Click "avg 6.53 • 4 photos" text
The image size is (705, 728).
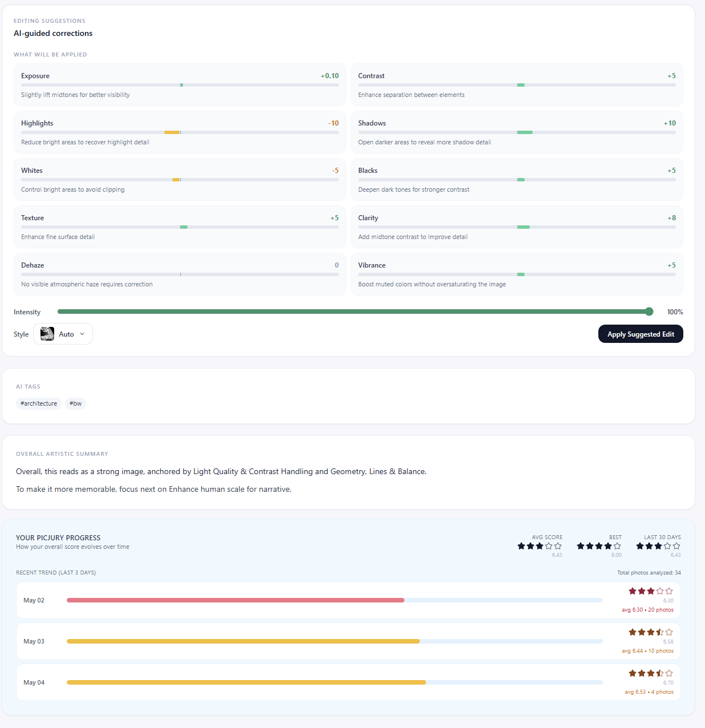(x=649, y=692)
